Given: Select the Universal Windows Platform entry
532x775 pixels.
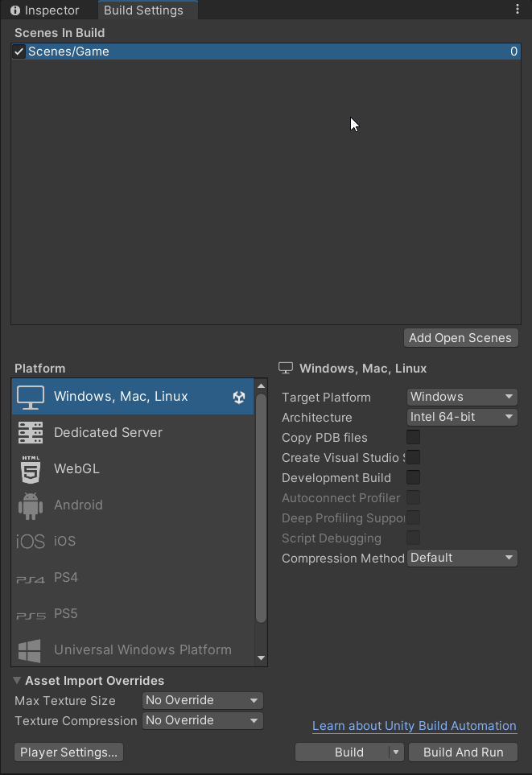Looking at the screenshot, I should (133, 649).
